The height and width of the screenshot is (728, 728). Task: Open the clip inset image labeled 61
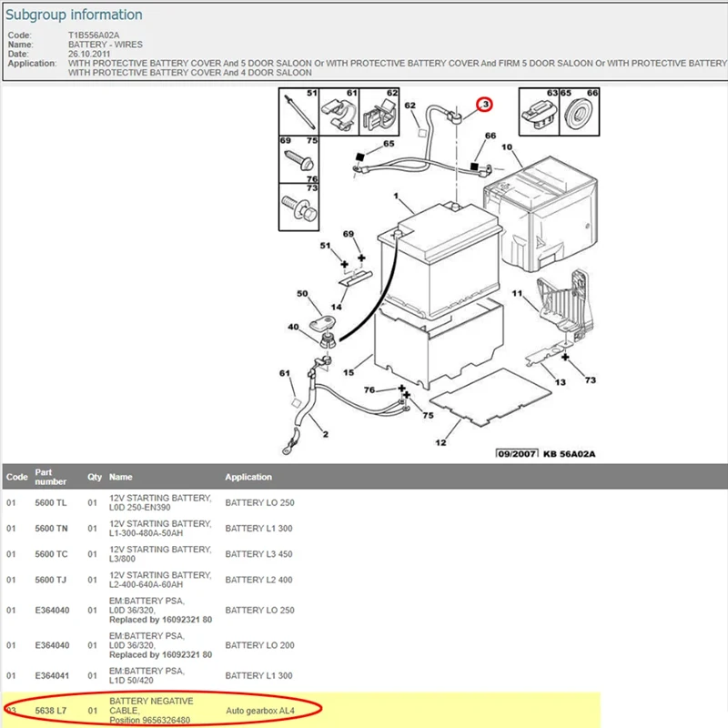point(339,112)
